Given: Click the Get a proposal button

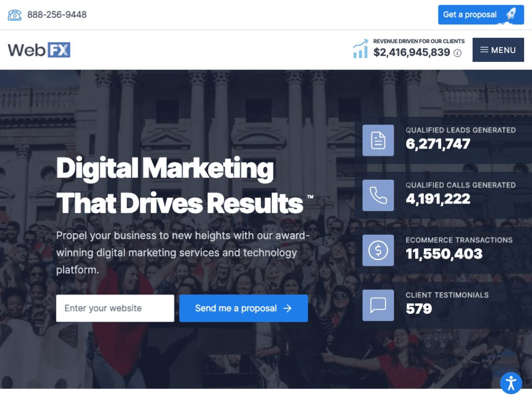Looking at the screenshot, I should pos(481,15).
